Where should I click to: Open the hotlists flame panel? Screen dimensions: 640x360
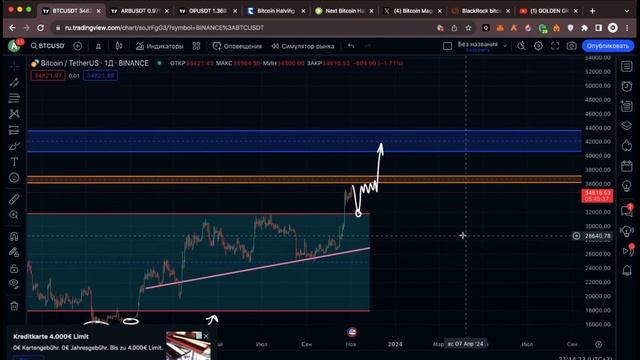coord(627,146)
